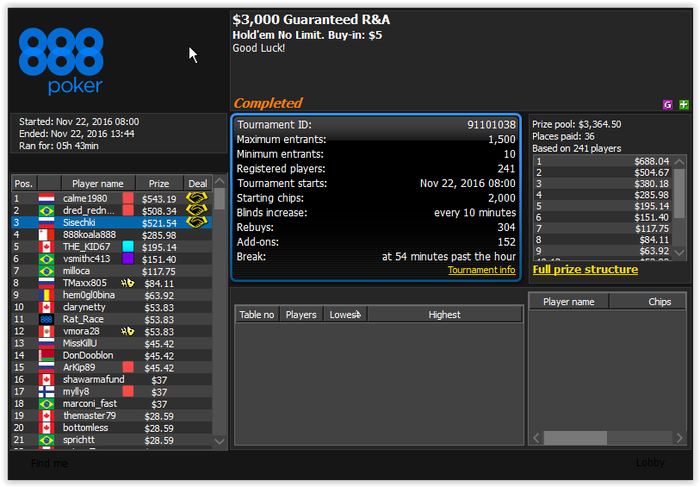700x487 pixels.
Task: Sort the player list by Prize column
Action: [159, 183]
